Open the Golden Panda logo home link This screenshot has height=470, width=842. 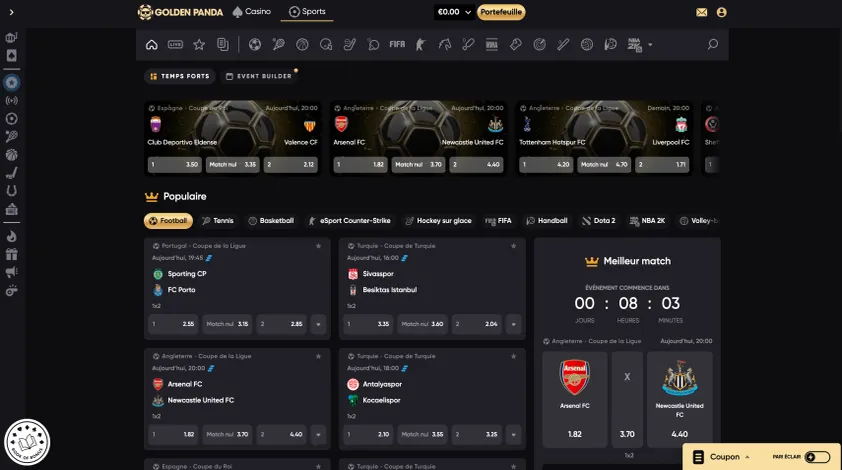click(x=180, y=12)
